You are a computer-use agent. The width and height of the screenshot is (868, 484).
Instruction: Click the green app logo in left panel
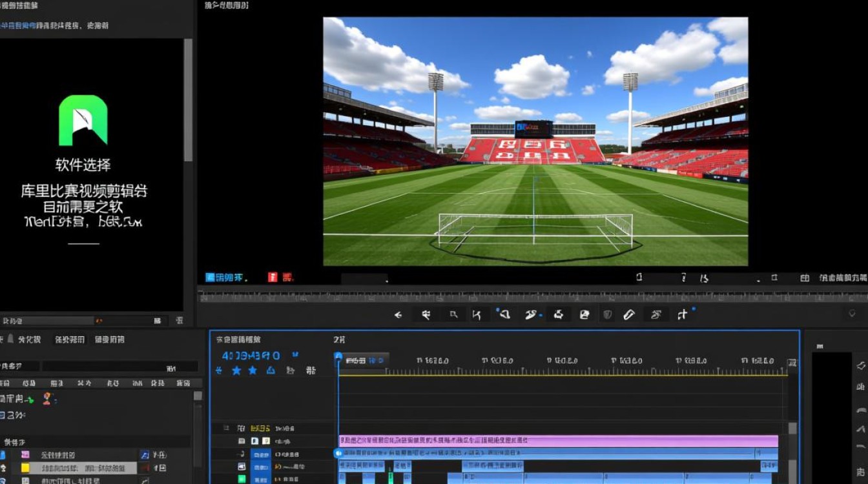[x=83, y=121]
